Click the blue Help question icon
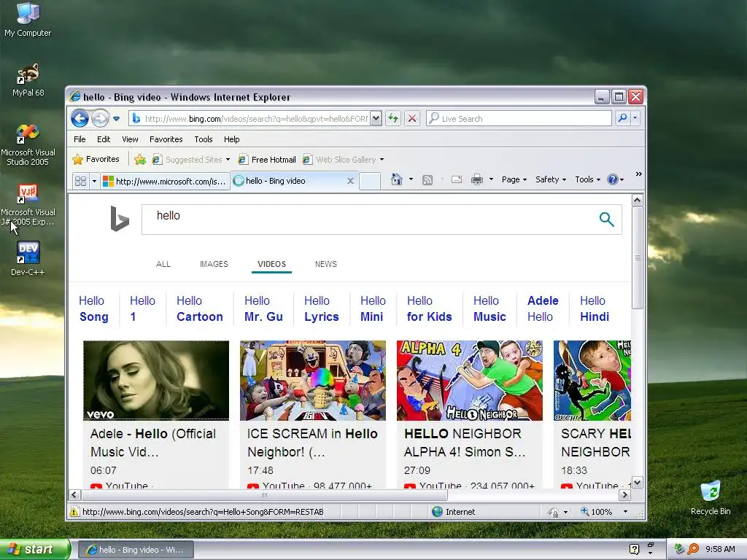The image size is (747, 560). 613,179
